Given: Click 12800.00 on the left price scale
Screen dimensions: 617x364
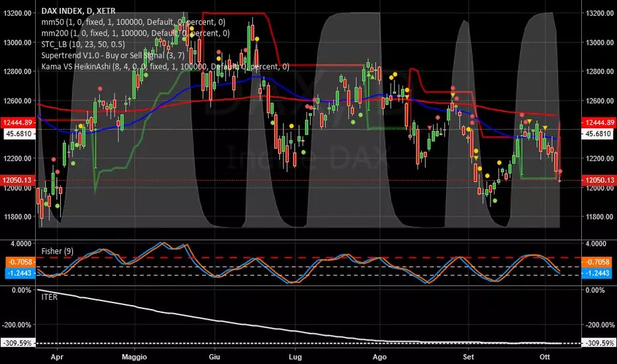Looking at the screenshot, I should (x=17, y=71).
